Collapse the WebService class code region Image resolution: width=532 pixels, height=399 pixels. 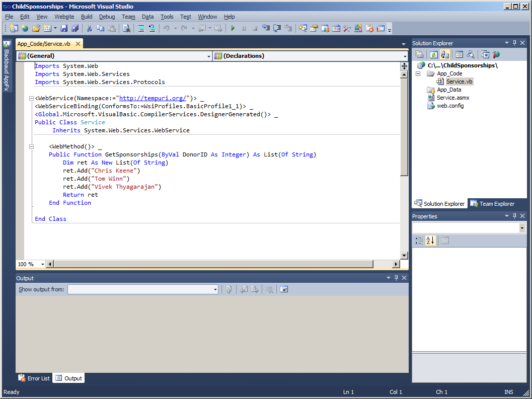[x=31, y=99]
